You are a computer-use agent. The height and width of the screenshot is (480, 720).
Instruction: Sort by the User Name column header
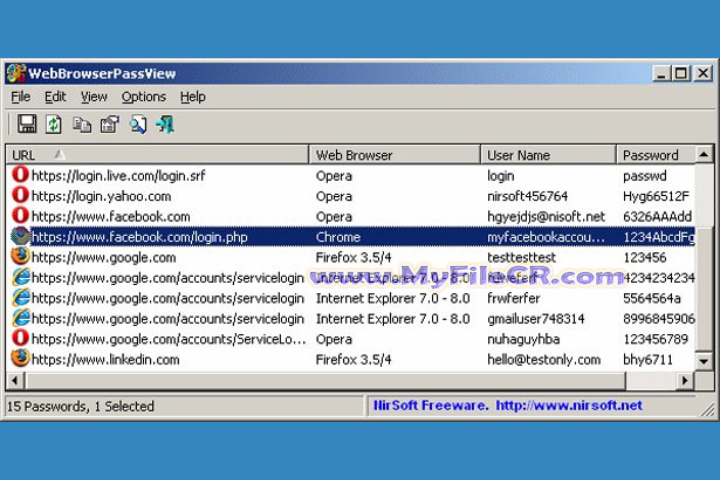[x=548, y=155]
